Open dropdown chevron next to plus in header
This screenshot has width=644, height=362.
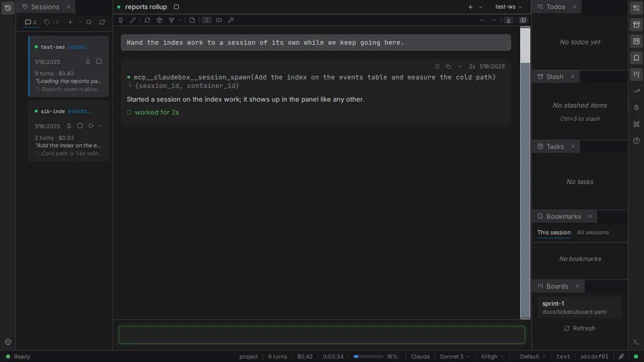(480, 7)
